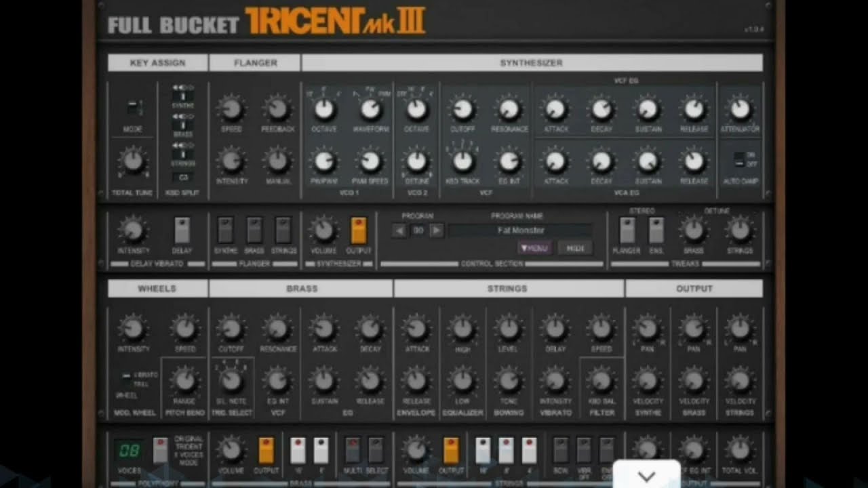The height and width of the screenshot is (488, 868).
Task: Toggle the Brass Output orange button
Action: 266,451
